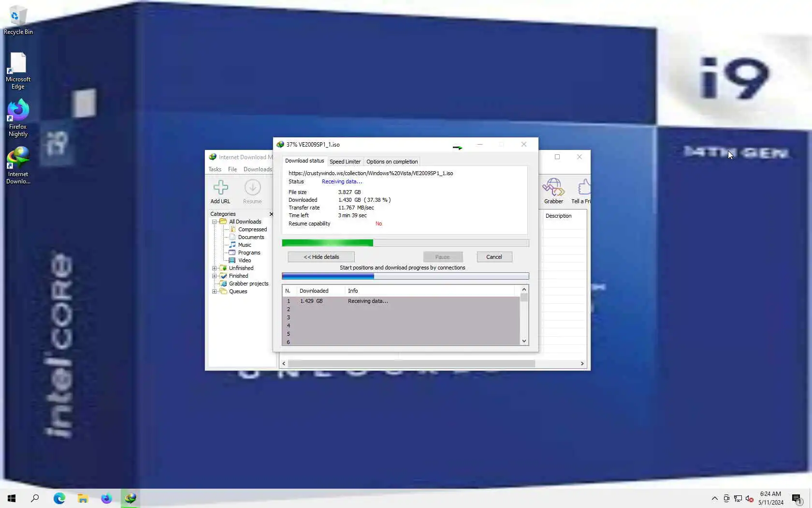Screen dimensions: 812x508
Task: Open the File menu
Action: (x=232, y=169)
